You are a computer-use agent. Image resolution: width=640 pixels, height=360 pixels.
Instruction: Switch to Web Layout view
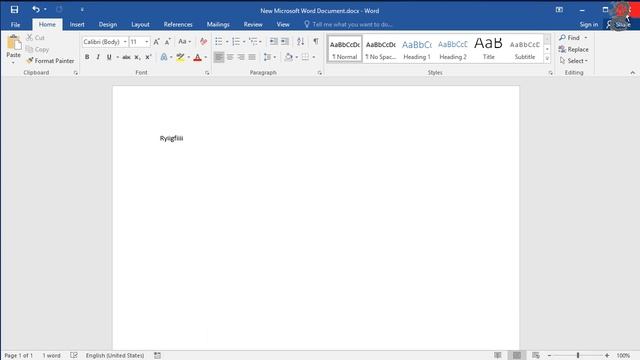tap(536, 356)
